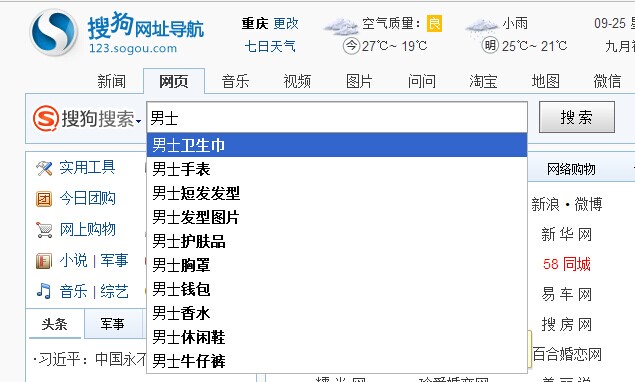The image size is (635, 382).
Task: Open the 搜狗搜索 engine dropdown arrow
Action: (x=139, y=121)
